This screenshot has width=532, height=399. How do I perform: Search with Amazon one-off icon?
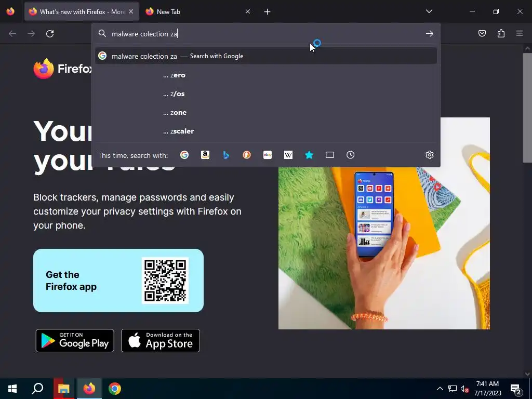pyautogui.click(x=205, y=155)
